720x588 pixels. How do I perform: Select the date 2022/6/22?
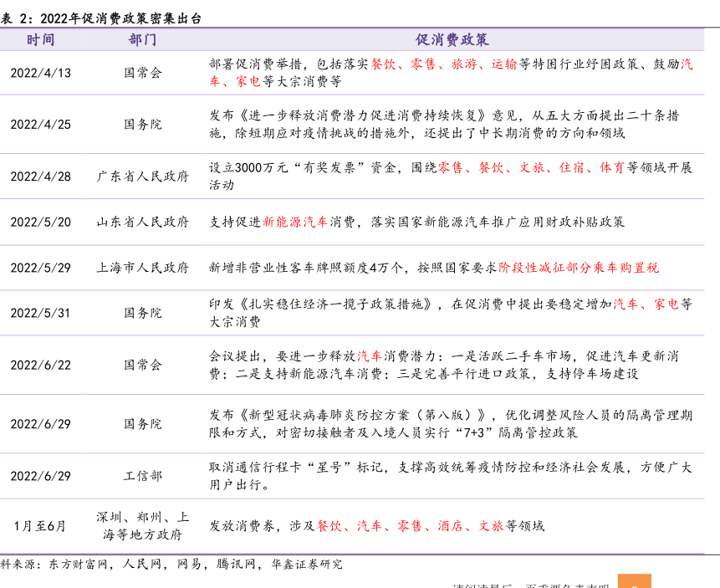tap(40, 366)
